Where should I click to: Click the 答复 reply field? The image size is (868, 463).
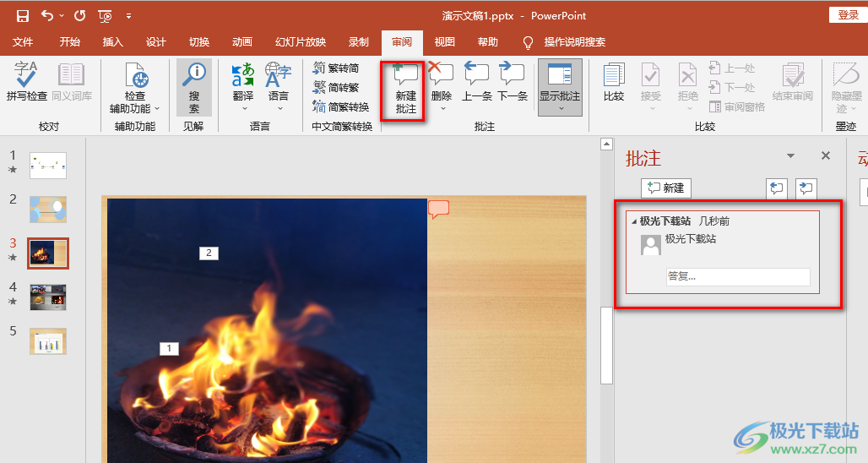point(738,276)
